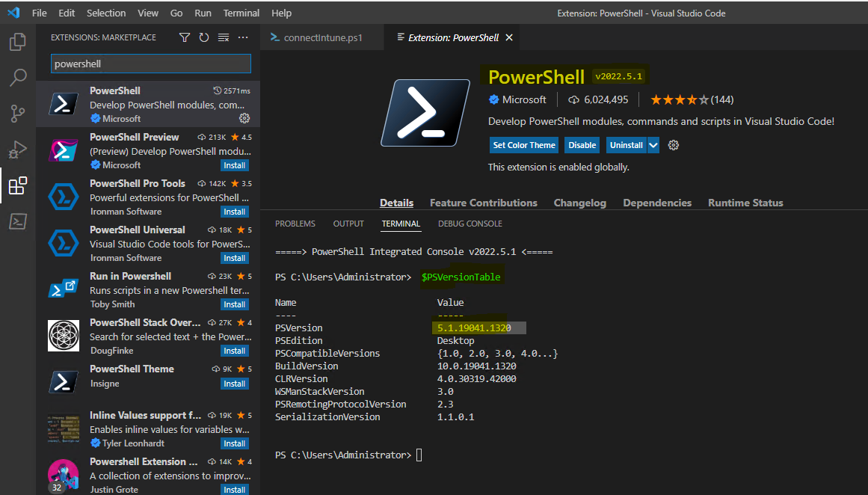The height and width of the screenshot is (495, 868).
Task: Open Source Control view in activity bar
Action: pyautogui.click(x=18, y=114)
